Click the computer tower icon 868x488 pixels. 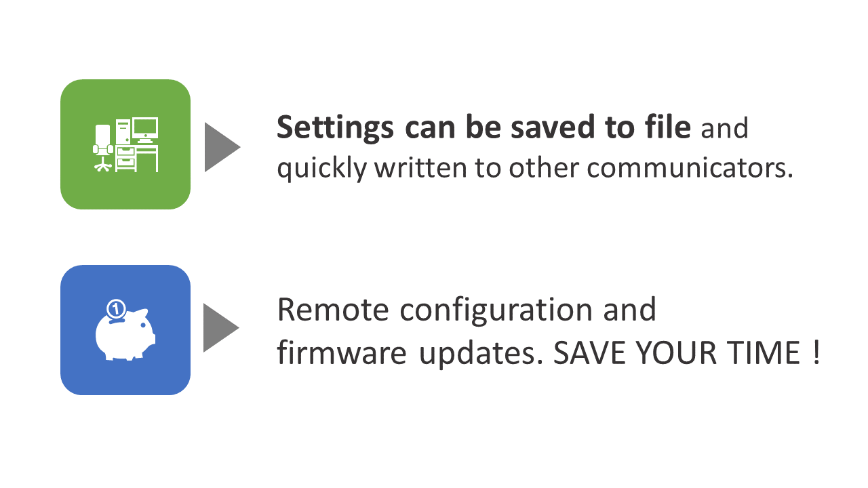(x=123, y=131)
